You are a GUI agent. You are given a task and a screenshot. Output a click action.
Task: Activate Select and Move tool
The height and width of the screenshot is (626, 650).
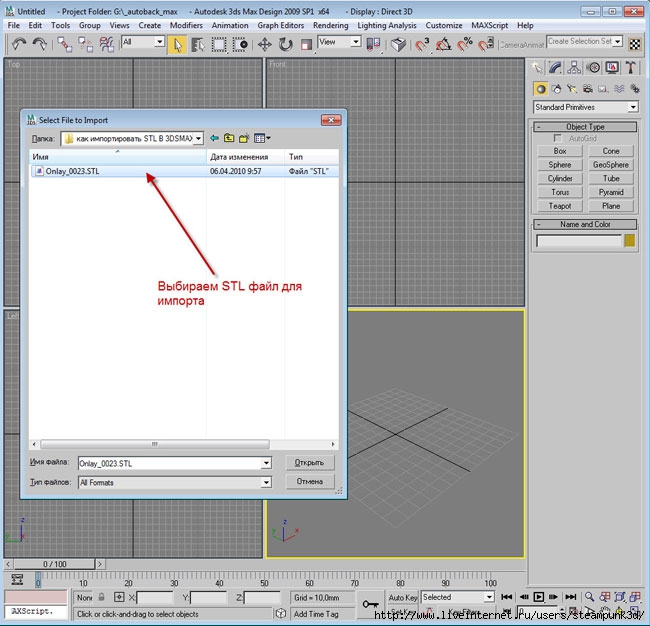pyautogui.click(x=264, y=44)
